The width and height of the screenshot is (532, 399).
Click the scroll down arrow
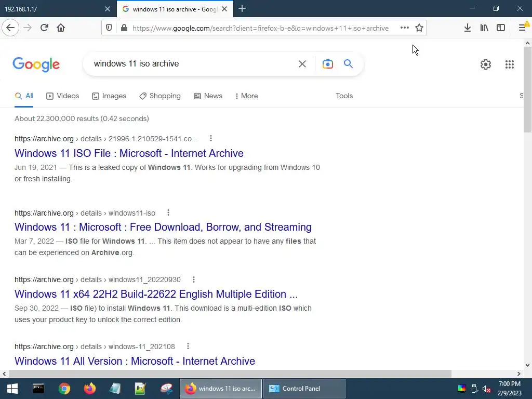(528, 365)
